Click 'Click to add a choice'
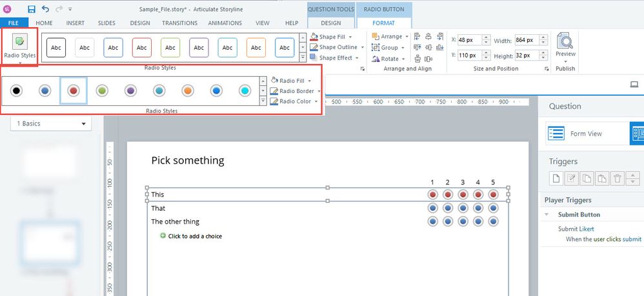The height and width of the screenshot is (296, 644). pos(195,236)
